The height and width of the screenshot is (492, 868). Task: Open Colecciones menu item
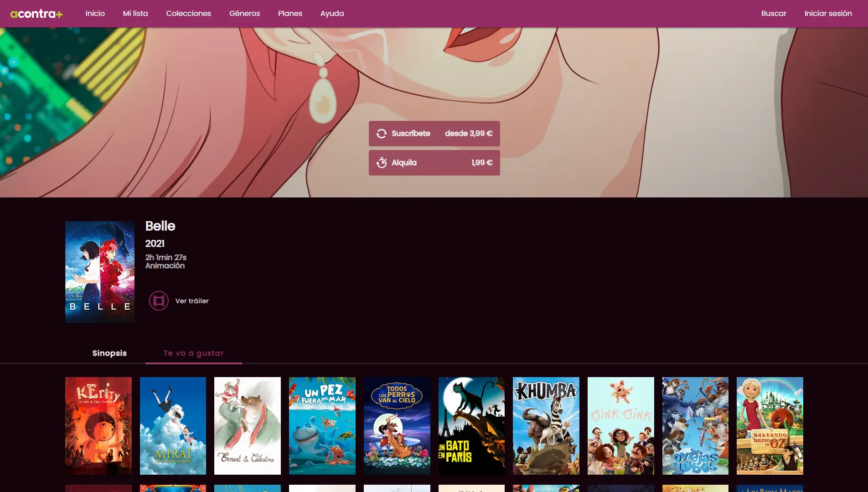coord(189,14)
